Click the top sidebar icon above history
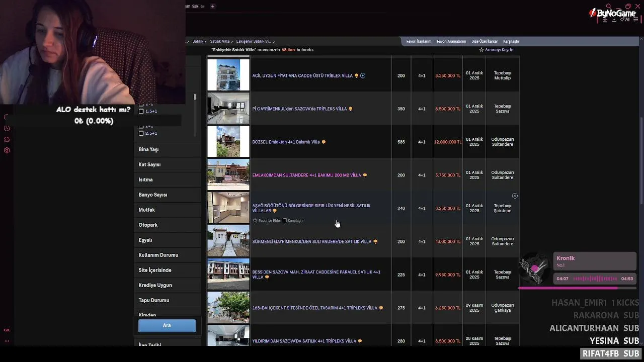This screenshot has width=644, height=362. click(7, 117)
